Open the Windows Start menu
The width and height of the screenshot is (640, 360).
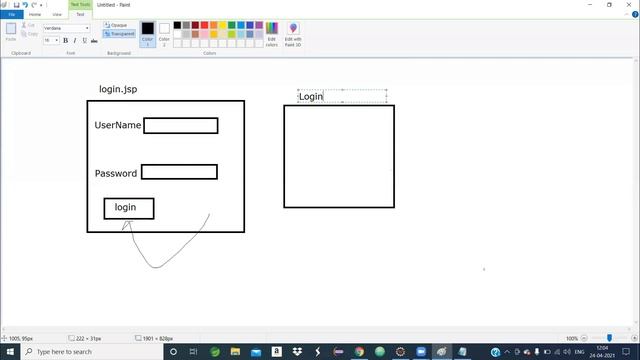10,351
